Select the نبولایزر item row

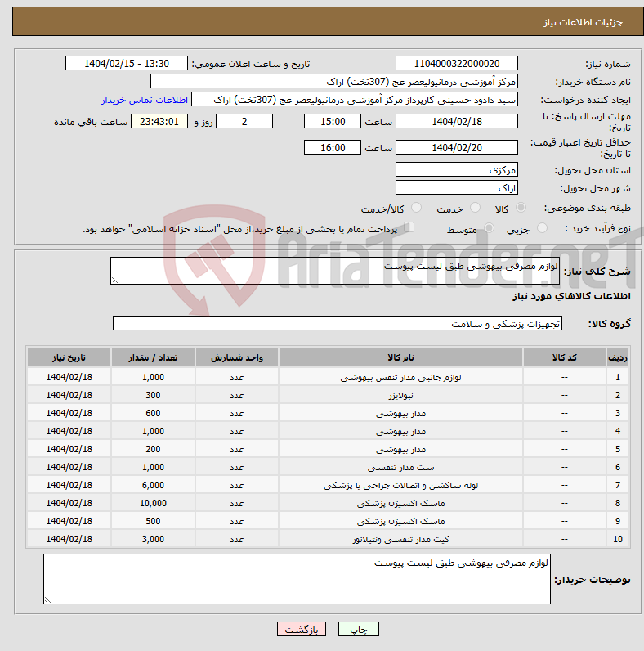[x=400, y=395]
